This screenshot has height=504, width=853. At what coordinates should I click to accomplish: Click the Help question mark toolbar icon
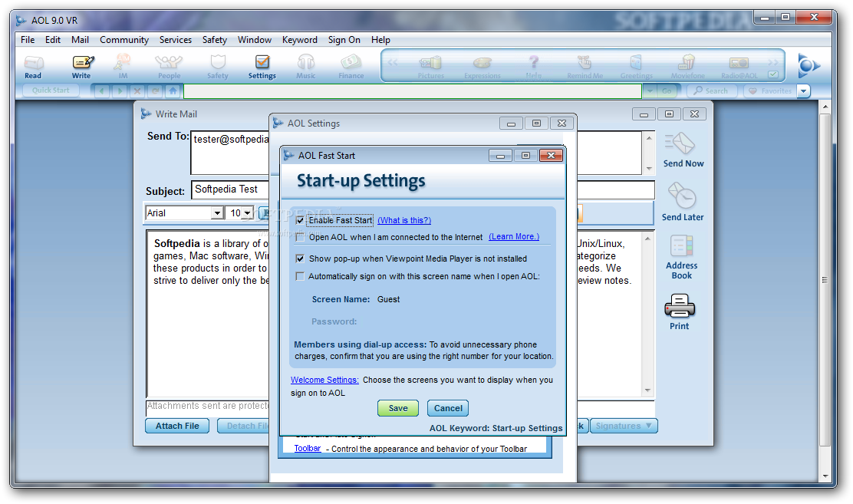(534, 68)
